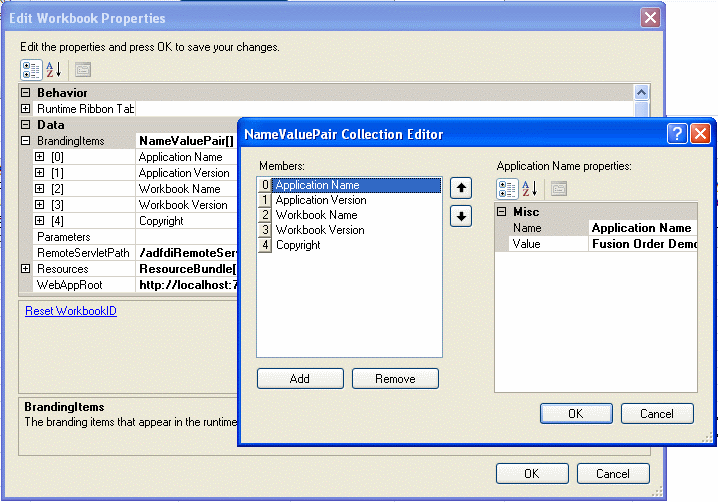Click the Add member button

tap(300, 379)
